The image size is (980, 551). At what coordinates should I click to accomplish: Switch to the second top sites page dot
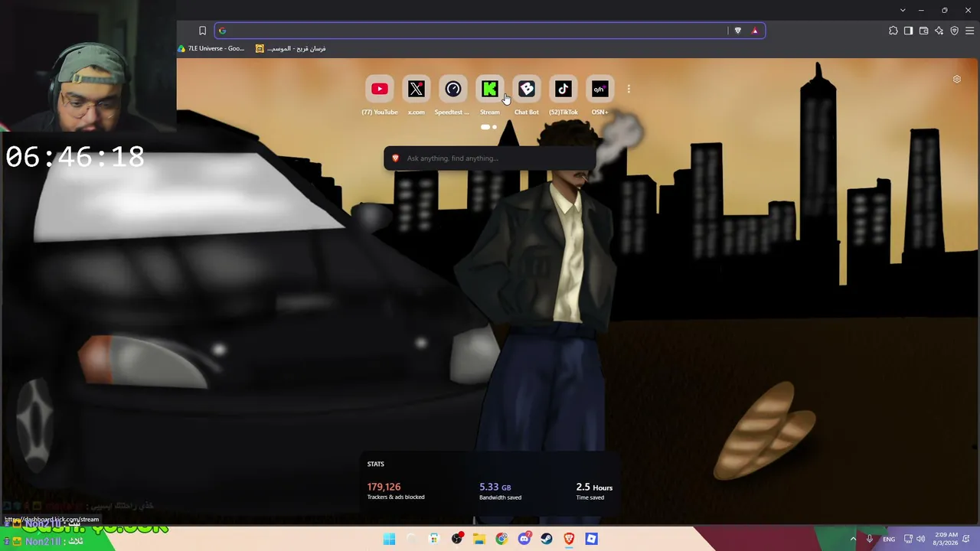click(x=495, y=127)
